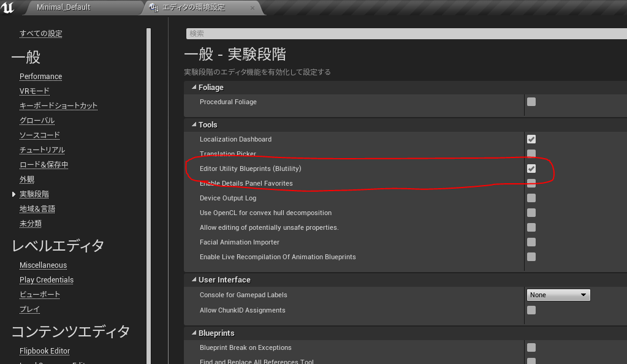This screenshot has height=364, width=627.
Task: Open 地域&言語 settings
Action: pos(37,209)
